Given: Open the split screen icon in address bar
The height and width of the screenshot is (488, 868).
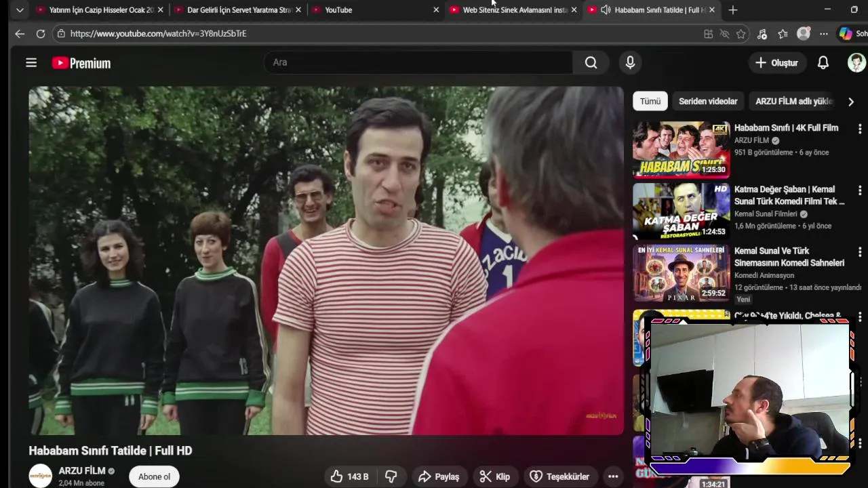Looking at the screenshot, I should [708, 34].
